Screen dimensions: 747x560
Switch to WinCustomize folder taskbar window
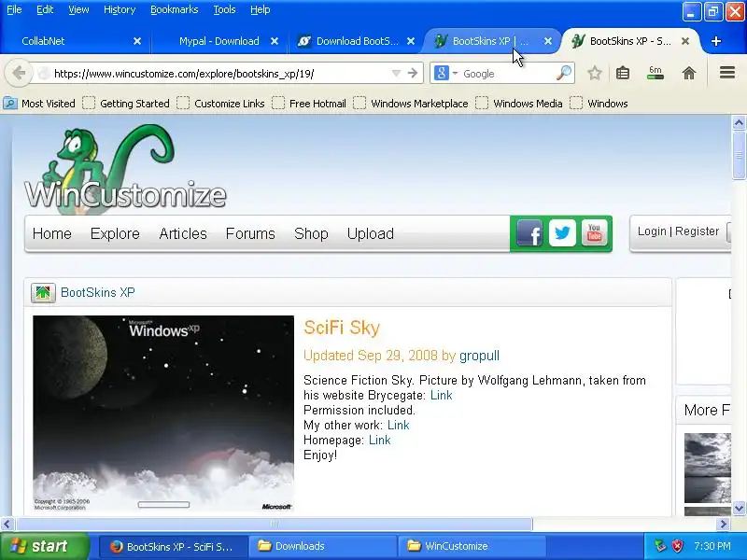click(472, 546)
